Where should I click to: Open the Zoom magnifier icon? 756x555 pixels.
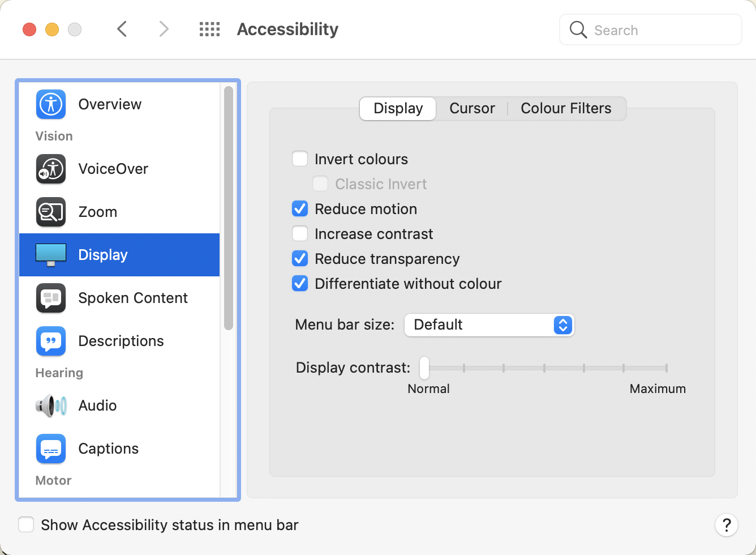tap(51, 212)
